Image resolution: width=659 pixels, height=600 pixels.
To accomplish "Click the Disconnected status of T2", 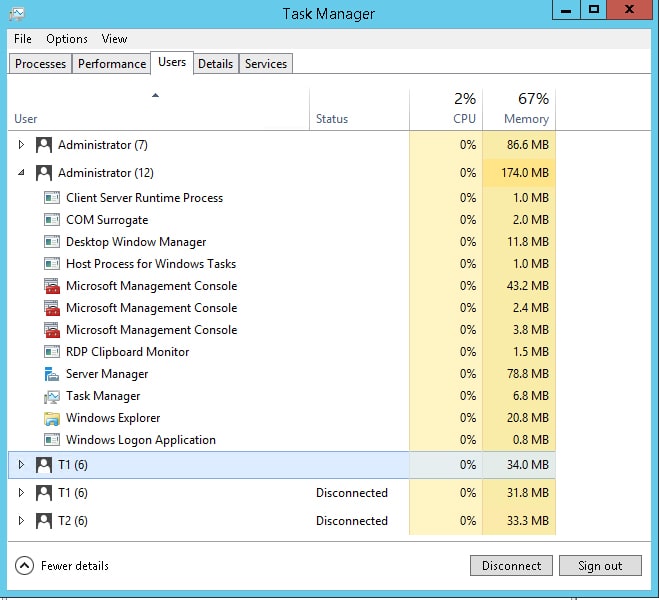I will (x=352, y=521).
